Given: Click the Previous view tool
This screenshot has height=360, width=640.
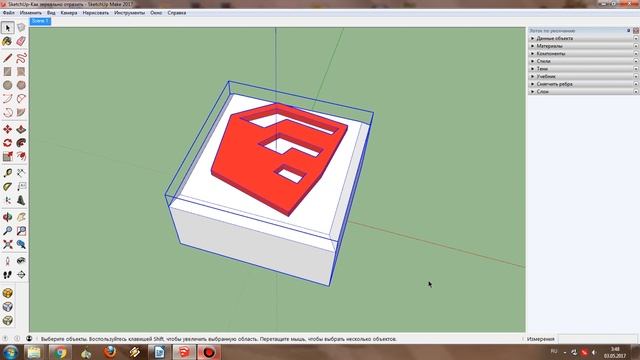Looking at the screenshot, I should [x=21, y=244].
